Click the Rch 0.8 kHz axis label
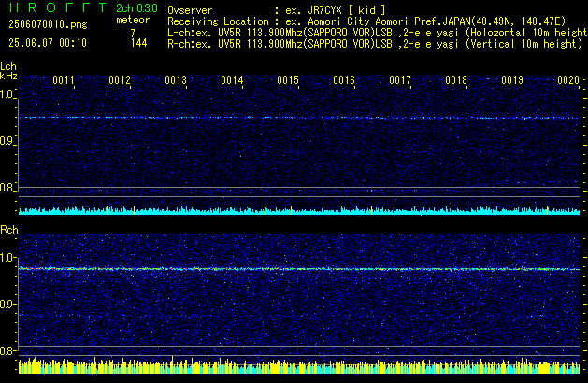 pos(7,350)
